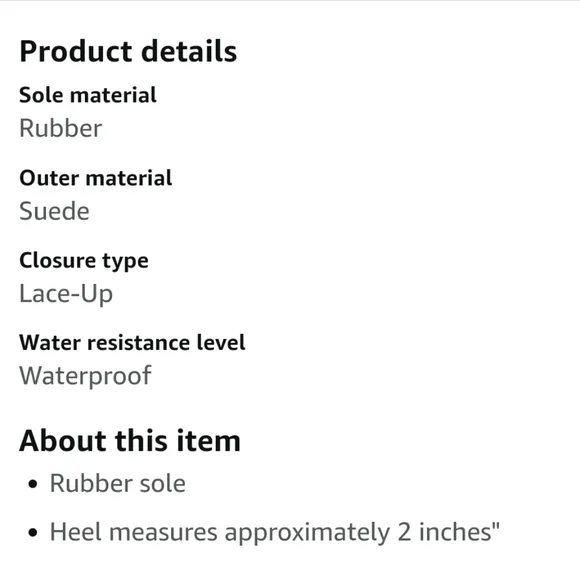Click the word item in About this item
The image size is (580, 580).
209,441
